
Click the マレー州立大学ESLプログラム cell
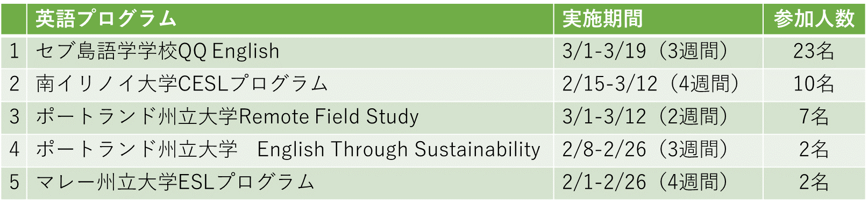pyautogui.click(x=290, y=183)
